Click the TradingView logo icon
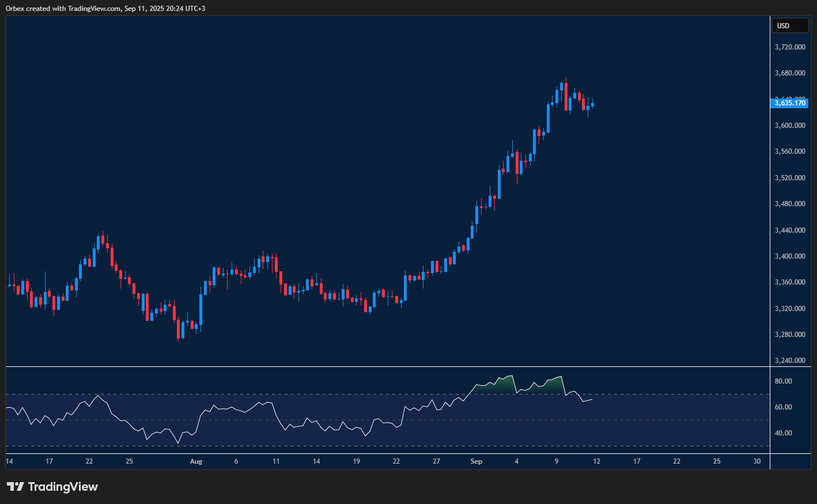Image resolution: width=817 pixels, height=504 pixels. [16, 487]
